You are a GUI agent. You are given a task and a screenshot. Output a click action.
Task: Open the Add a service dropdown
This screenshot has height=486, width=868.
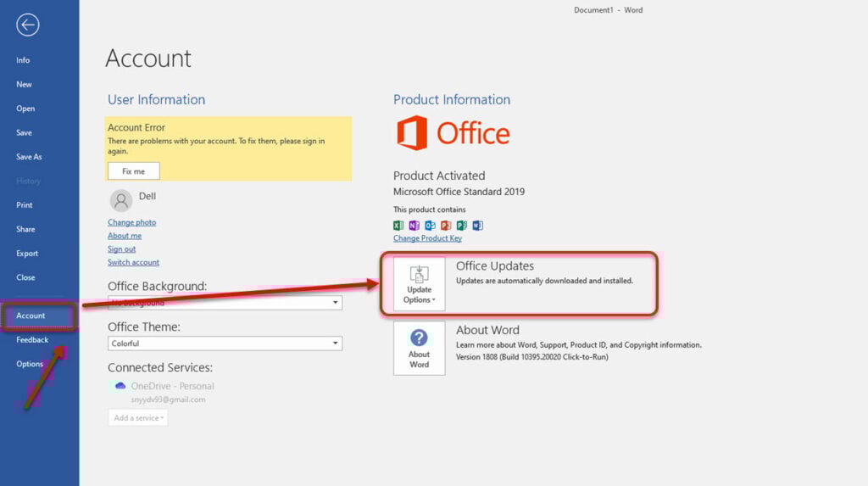[x=138, y=418]
